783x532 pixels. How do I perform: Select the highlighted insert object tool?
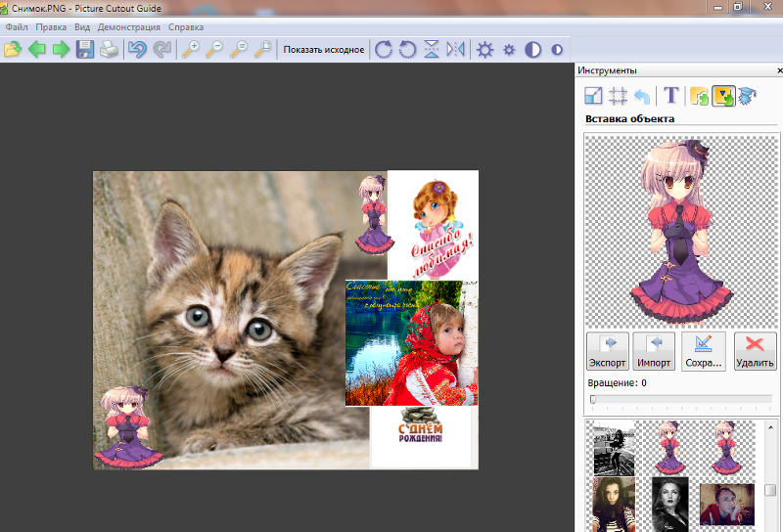click(x=723, y=96)
